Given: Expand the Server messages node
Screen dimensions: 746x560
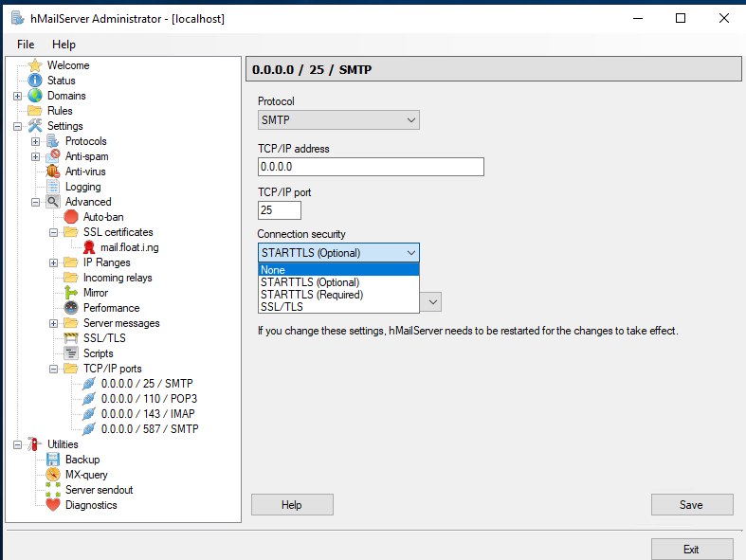Looking at the screenshot, I should (54, 323).
